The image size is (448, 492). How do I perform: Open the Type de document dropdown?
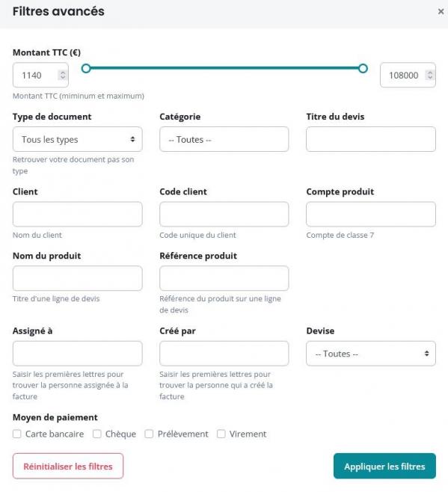[x=78, y=139]
